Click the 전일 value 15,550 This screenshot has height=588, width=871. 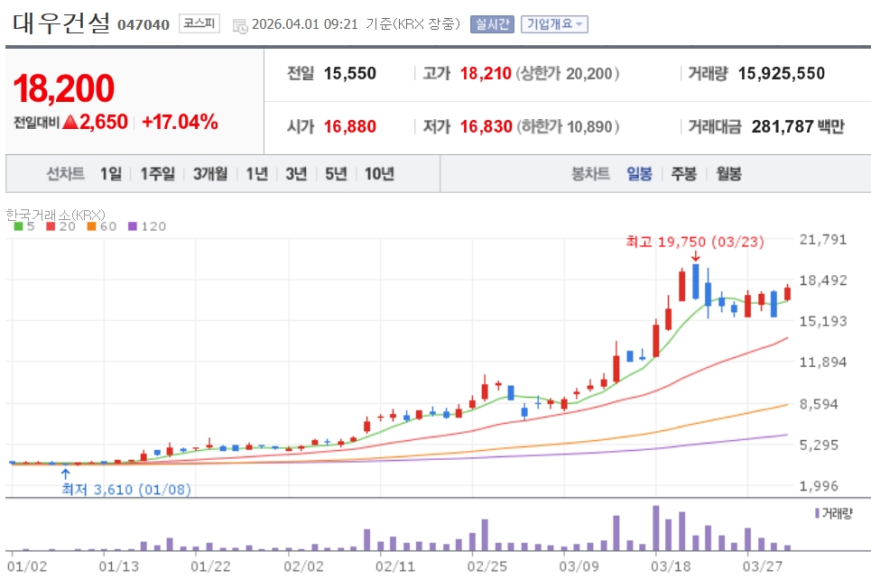pyautogui.click(x=350, y=73)
